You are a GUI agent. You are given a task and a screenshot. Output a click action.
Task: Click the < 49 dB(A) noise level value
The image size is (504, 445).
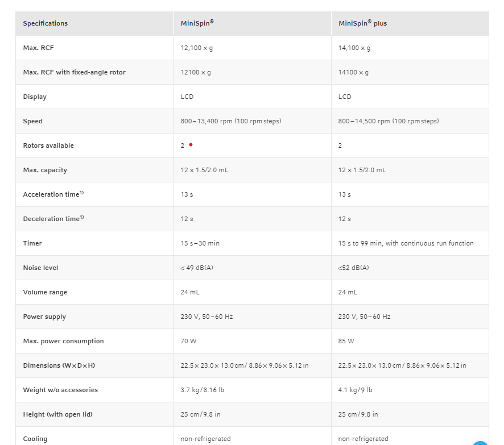coord(197,268)
